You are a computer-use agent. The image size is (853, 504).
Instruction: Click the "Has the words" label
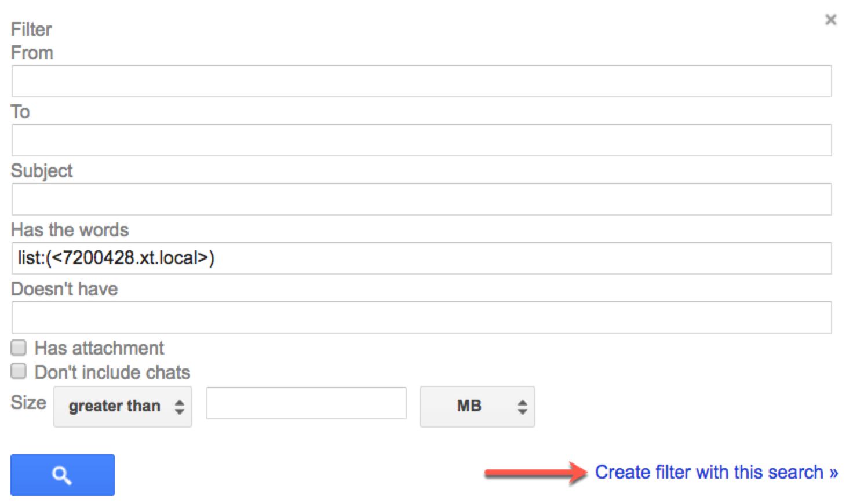coord(70,230)
